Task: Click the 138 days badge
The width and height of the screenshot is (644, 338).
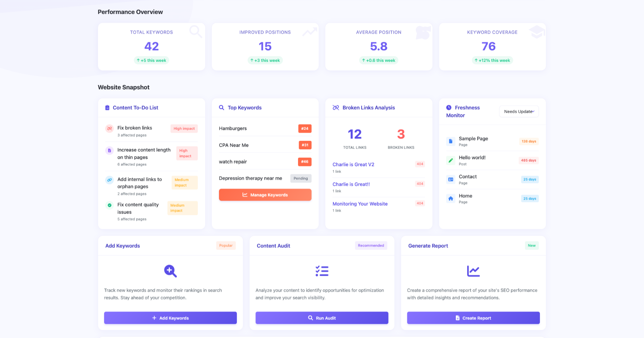Action: click(x=529, y=141)
